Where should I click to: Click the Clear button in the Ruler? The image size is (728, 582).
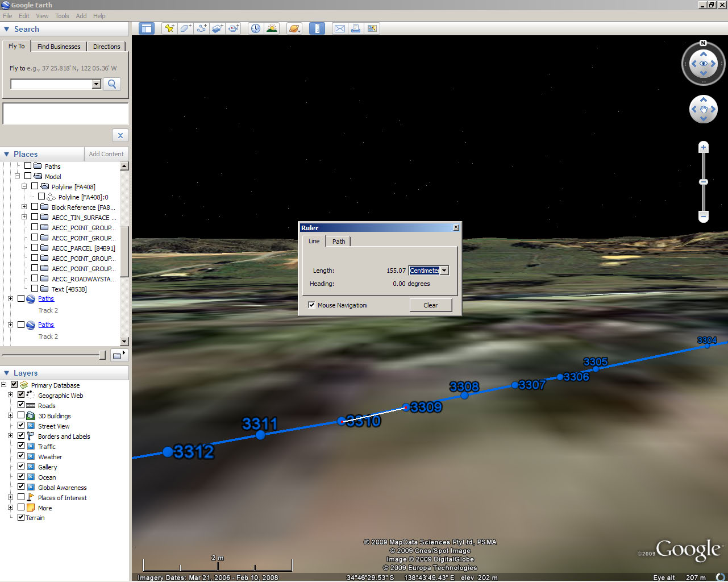[431, 305]
